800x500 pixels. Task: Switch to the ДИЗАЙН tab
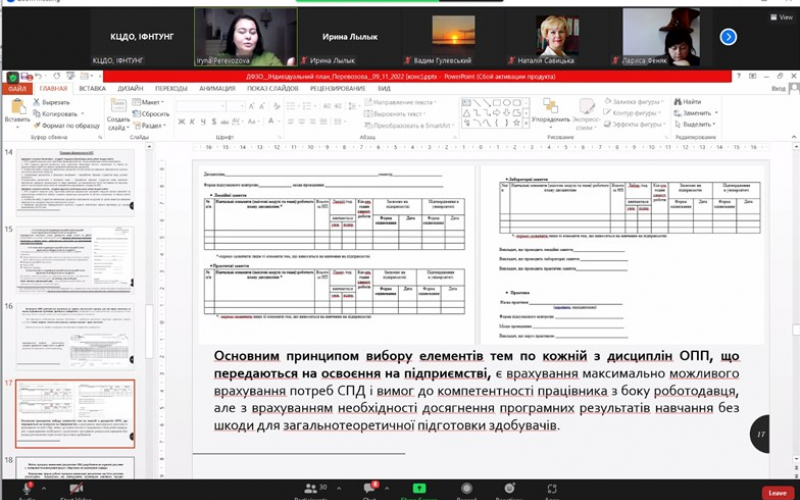click(x=130, y=89)
